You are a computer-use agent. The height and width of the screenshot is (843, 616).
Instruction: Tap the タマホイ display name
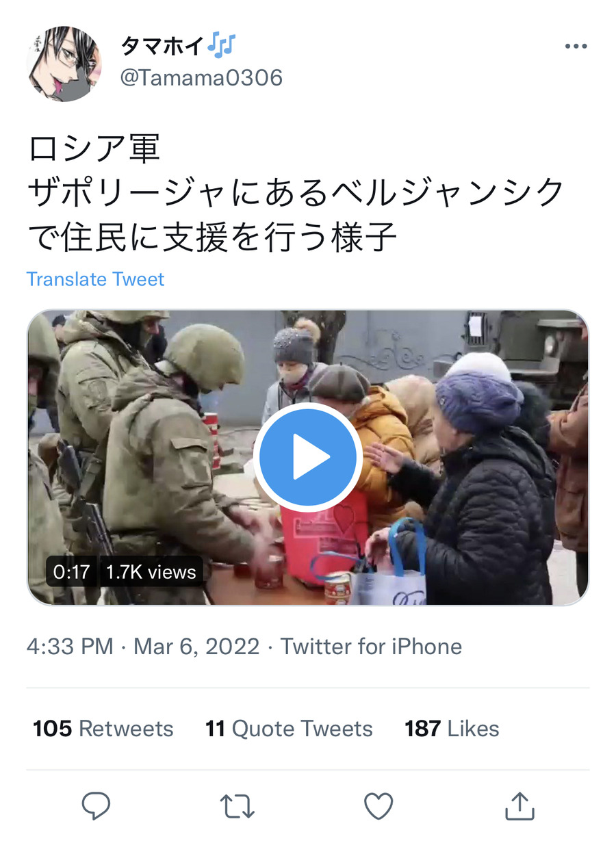162,46
